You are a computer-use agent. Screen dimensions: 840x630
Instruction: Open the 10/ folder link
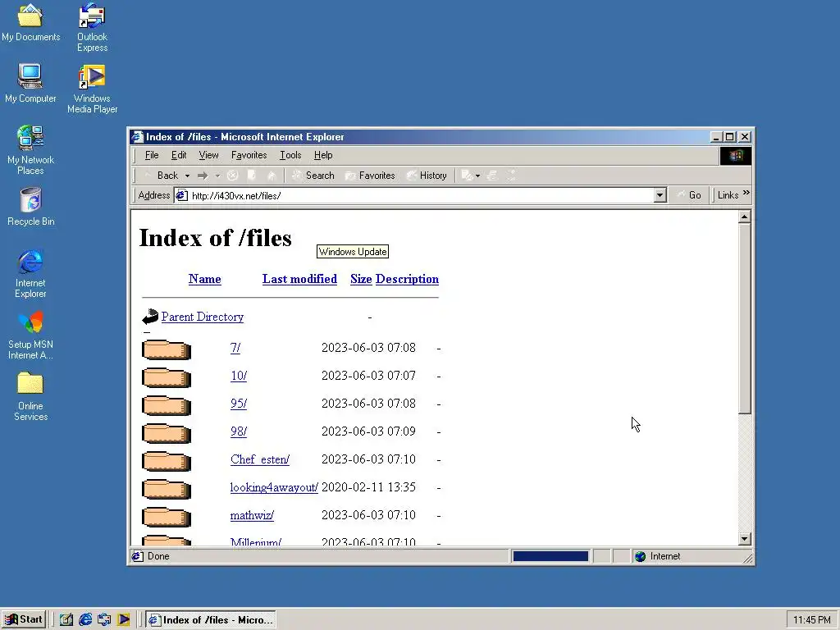pyautogui.click(x=239, y=376)
